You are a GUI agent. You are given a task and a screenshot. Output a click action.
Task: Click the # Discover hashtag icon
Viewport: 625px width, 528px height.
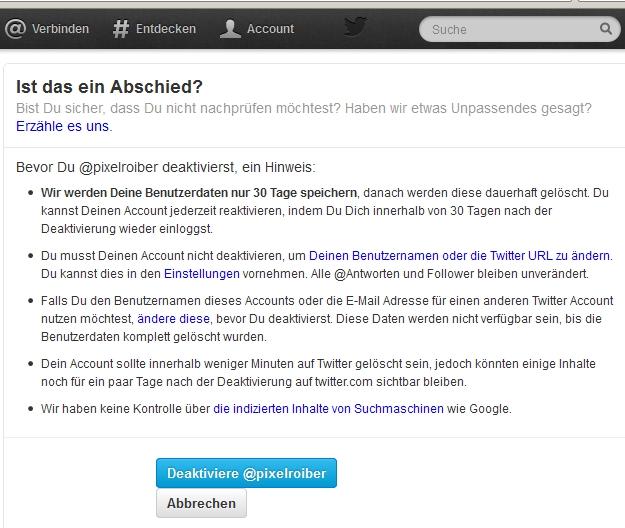[x=121, y=29]
